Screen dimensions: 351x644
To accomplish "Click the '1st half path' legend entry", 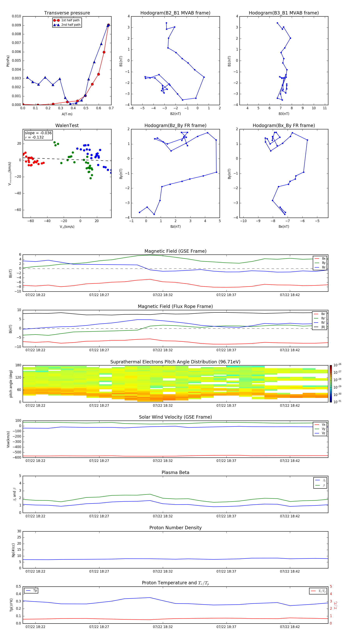I will (67, 20).
